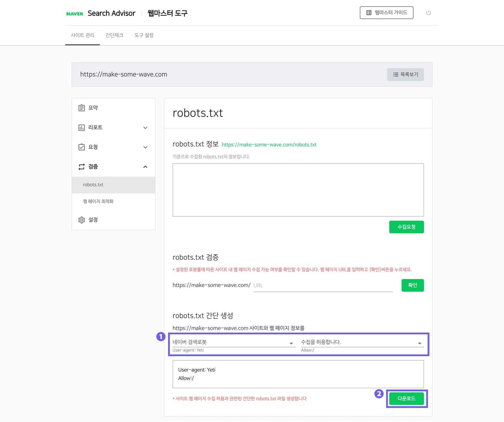The width and height of the screenshot is (504, 422).
Task: Click the 수집요청 button
Action: 406,227
